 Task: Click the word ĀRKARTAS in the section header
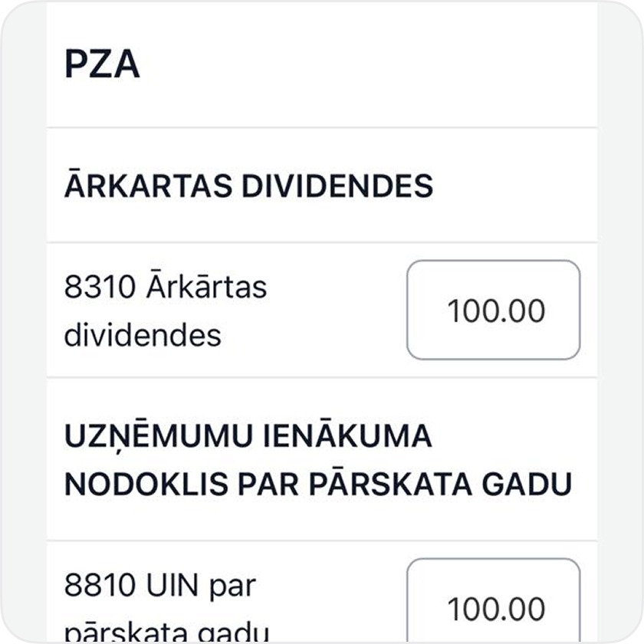tap(148, 185)
